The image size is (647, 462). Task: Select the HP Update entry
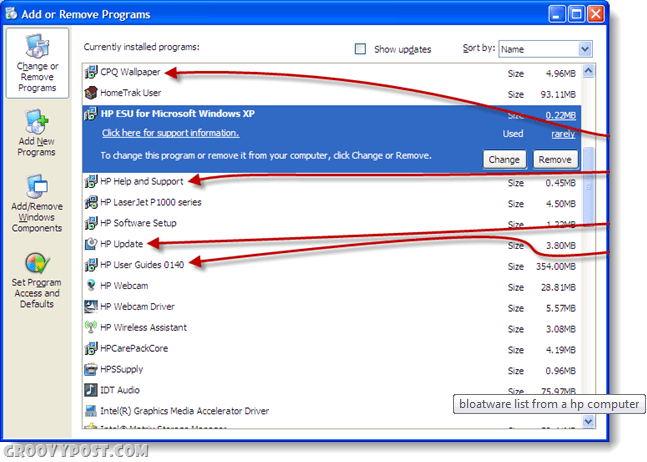click(332, 245)
